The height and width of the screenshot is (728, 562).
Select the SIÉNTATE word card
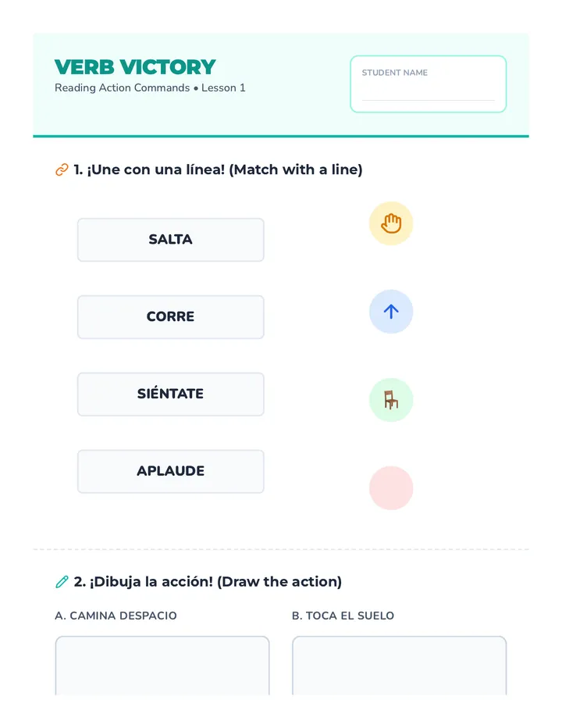tap(171, 394)
